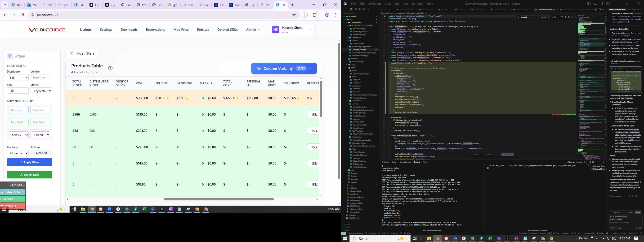Toggle Column Visibility eye button
644x242 pixels.
[284, 68]
